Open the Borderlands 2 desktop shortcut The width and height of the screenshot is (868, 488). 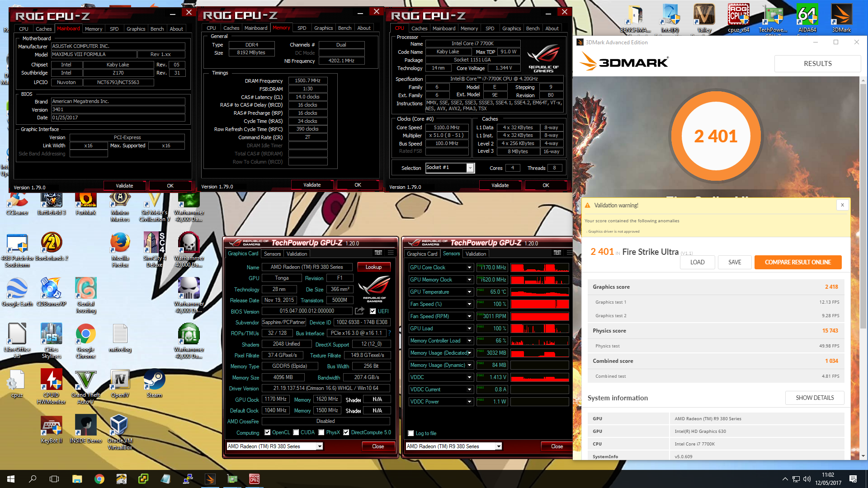(x=51, y=247)
